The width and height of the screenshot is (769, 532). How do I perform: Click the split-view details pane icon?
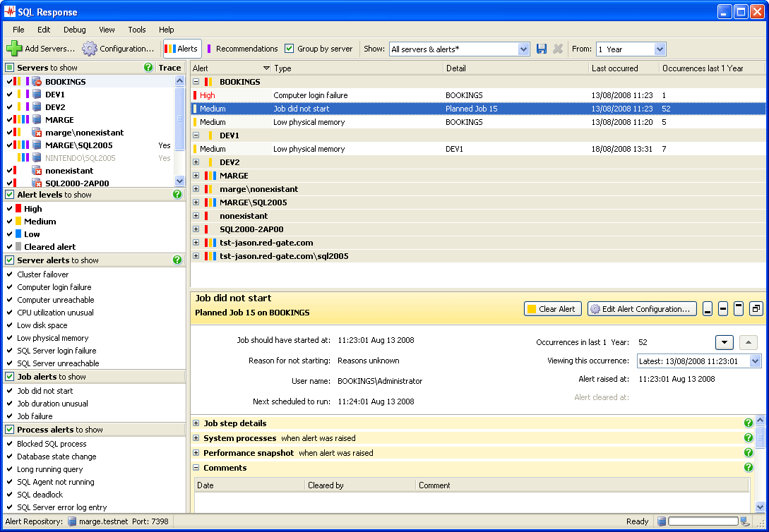click(723, 309)
